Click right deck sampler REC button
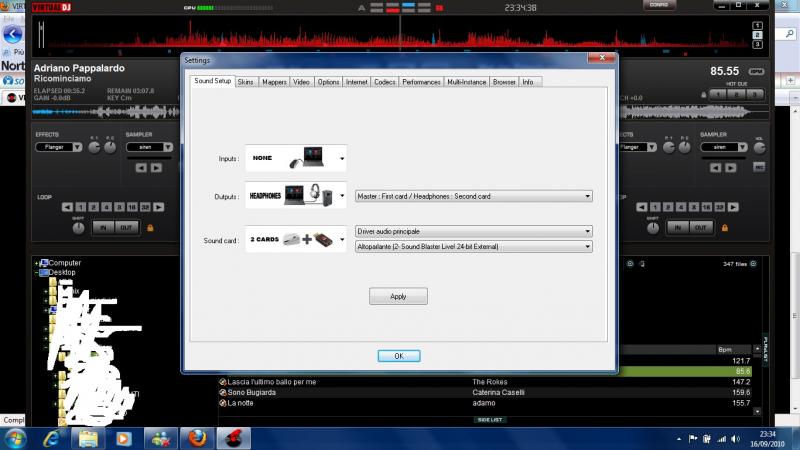800x450 pixels. click(x=759, y=167)
